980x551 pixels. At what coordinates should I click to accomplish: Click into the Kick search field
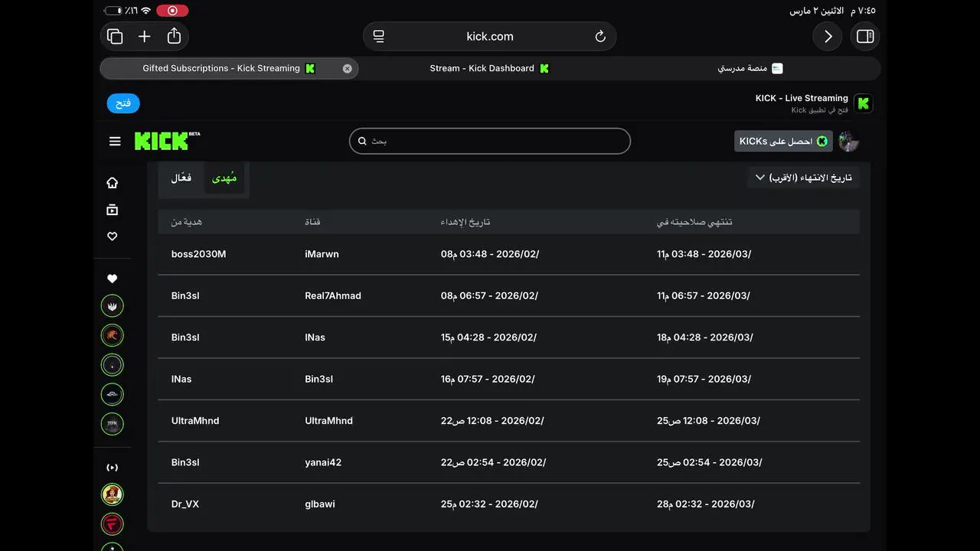tap(490, 141)
